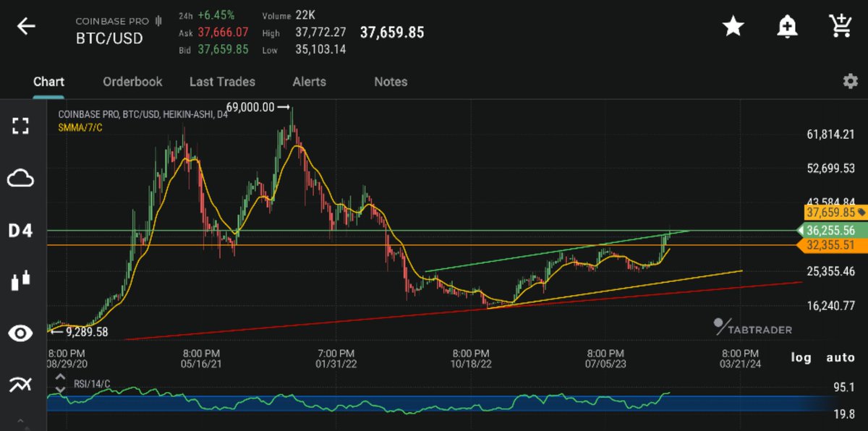
Task: Select the 36,255.56 green line label
Action: click(833, 231)
